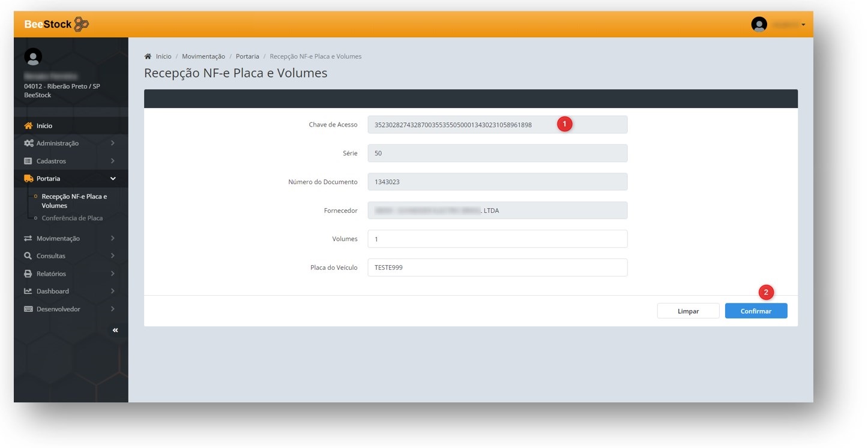
Task: Click the Placa do Veículo field
Action: pos(497,267)
